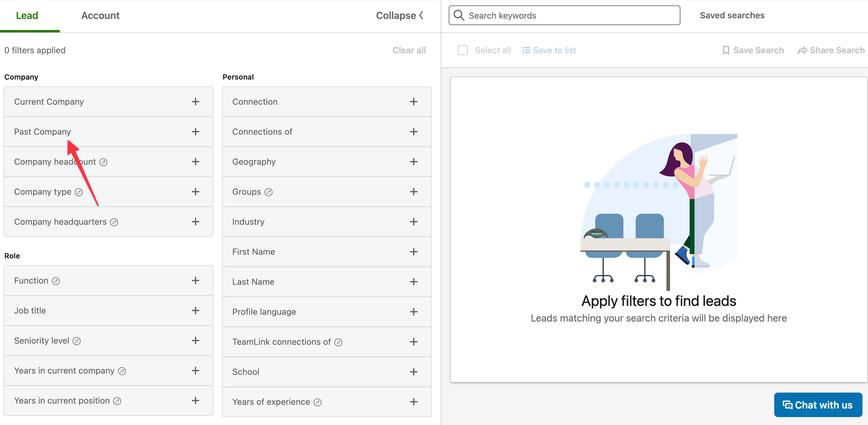Click the compass icon next to Company headquarters
Screen dimensions: 868x425
(114, 222)
